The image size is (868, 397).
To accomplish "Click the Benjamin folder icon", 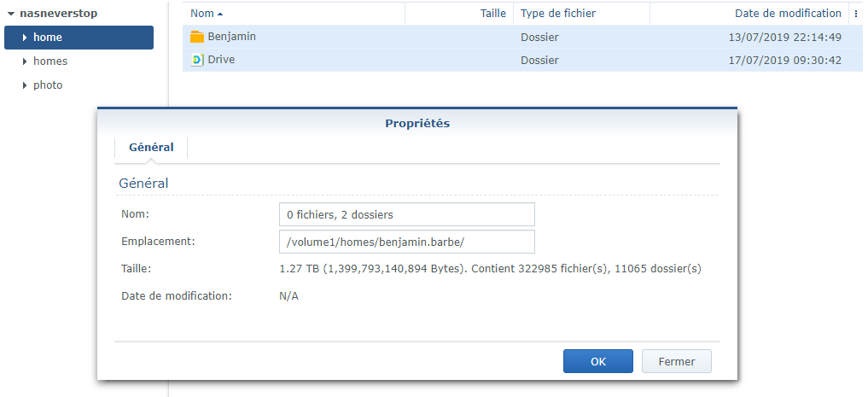I will [197, 37].
